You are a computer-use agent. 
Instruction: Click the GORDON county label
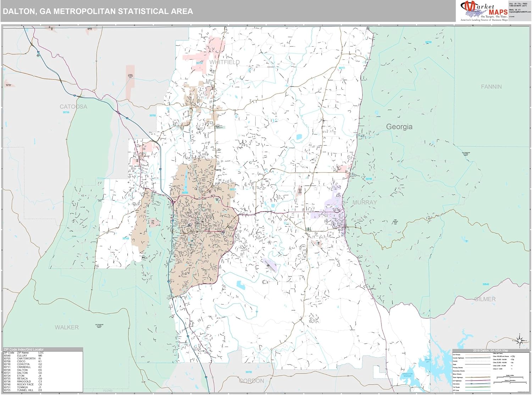(x=251, y=381)
